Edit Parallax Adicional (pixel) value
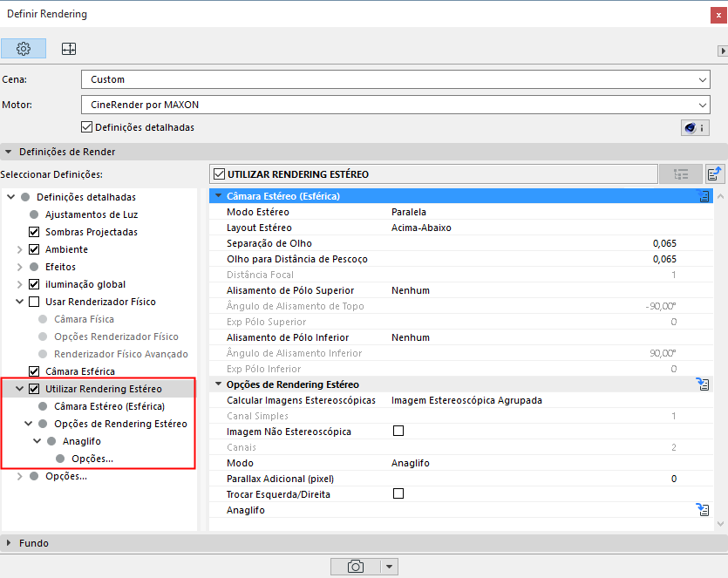728x578 pixels. [674, 479]
